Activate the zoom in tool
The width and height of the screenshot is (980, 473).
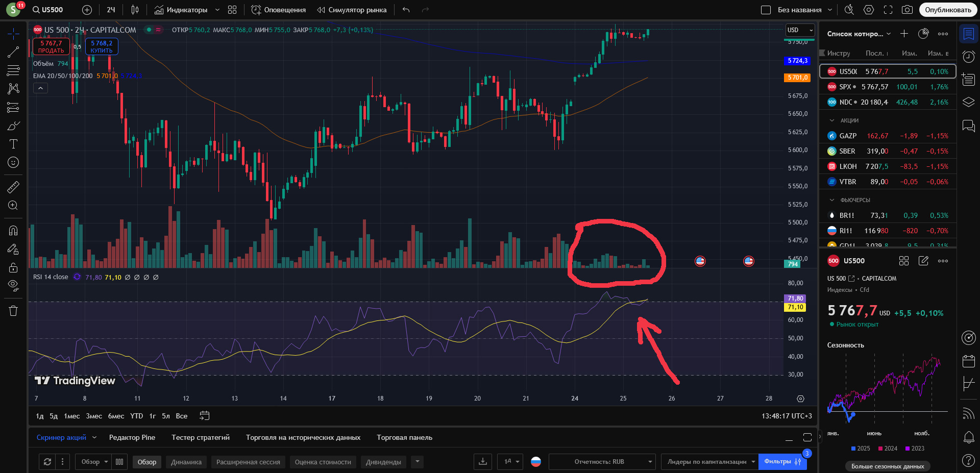coord(13,205)
